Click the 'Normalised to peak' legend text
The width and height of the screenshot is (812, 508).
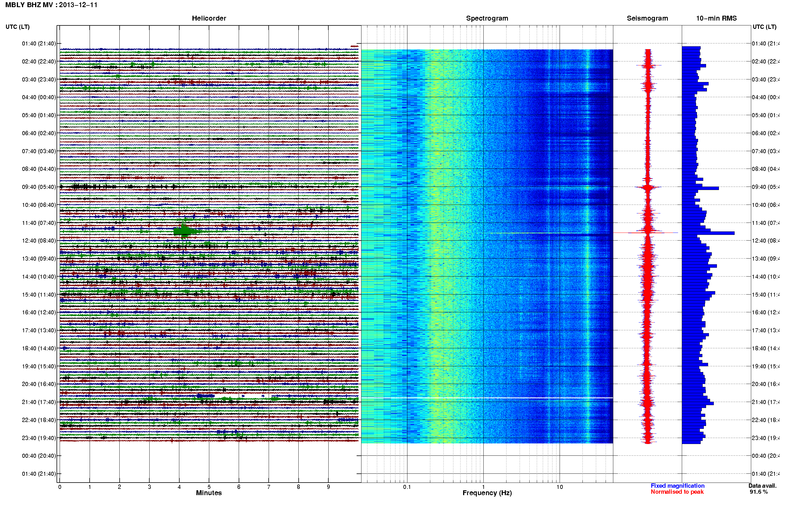(x=677, y=492)
